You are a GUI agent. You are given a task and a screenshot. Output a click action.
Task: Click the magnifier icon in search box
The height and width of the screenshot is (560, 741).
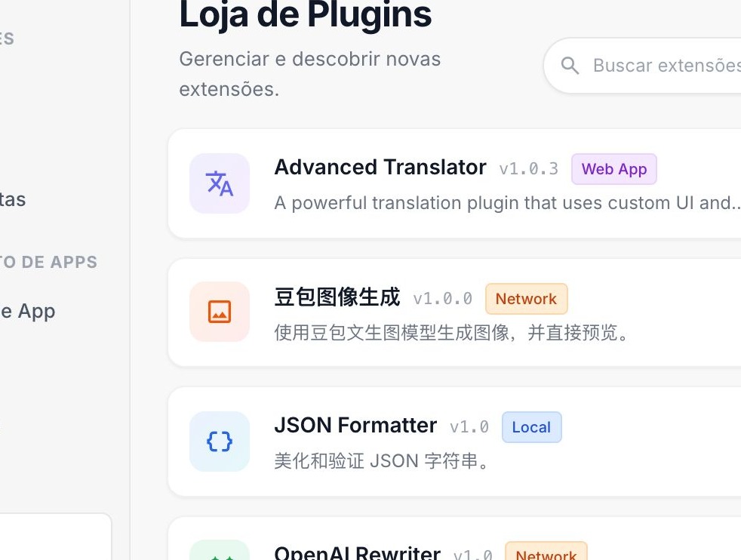pos(570,65)
